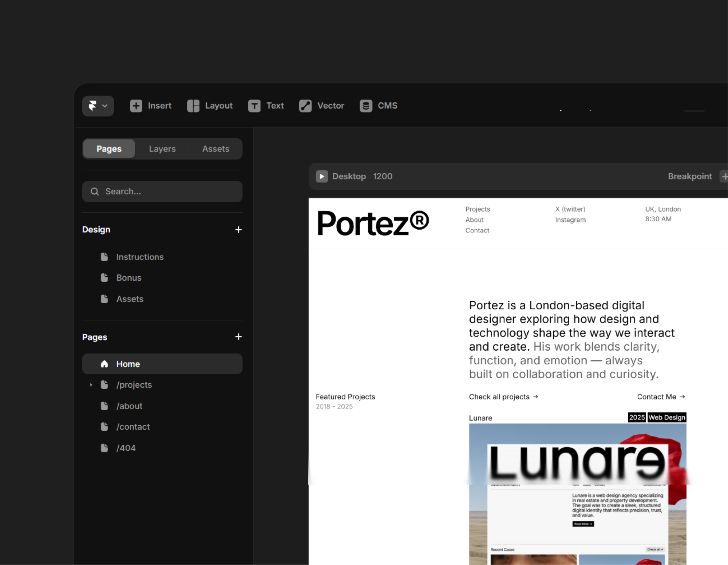This screenshot has height=565, width=728.
Task: Add a new page in Pages section
Action: pyautogui.click(x=238, y=337)
